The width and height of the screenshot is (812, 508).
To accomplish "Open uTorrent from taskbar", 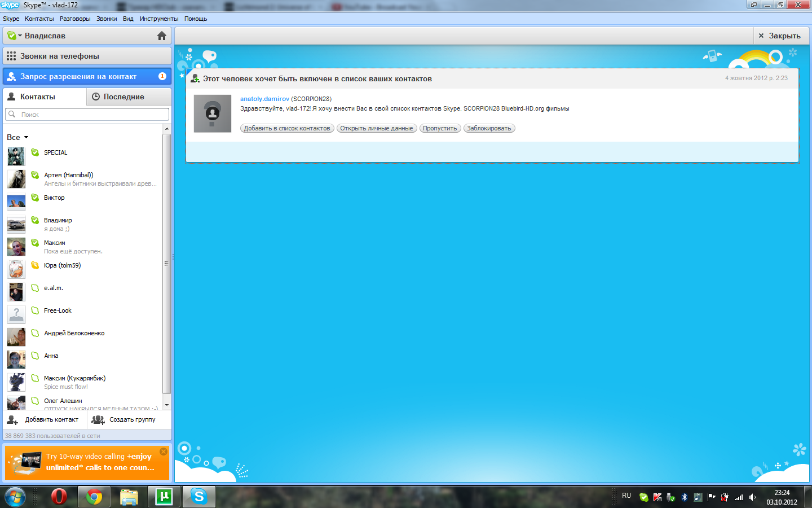I will (164, 497).
